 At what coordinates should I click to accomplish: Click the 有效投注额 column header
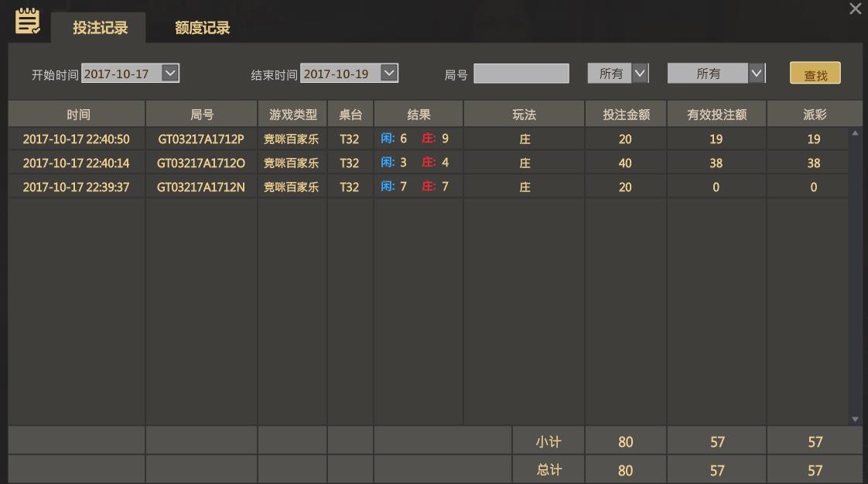coord(716,115)
